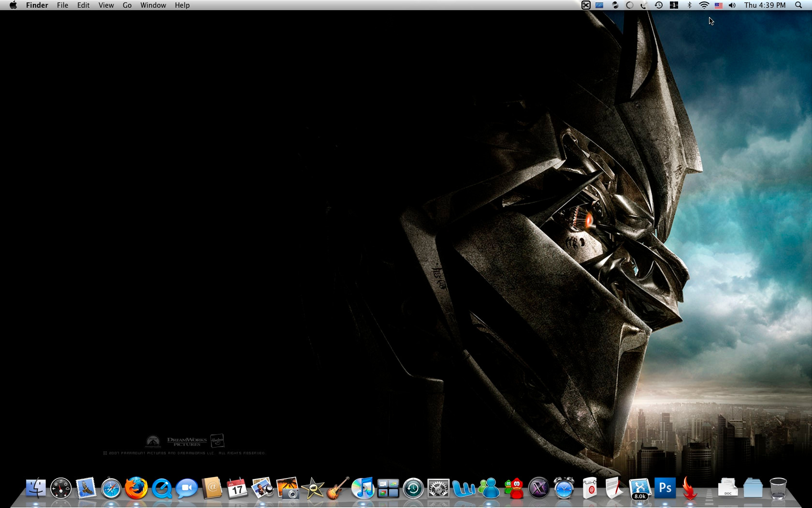
Task: Open the Window menu
Action: (153, 5)
